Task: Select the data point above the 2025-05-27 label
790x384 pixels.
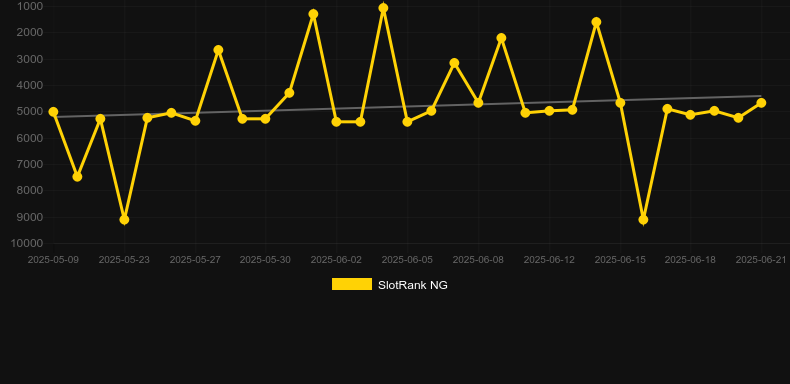Action: click(x=195, y=121)
